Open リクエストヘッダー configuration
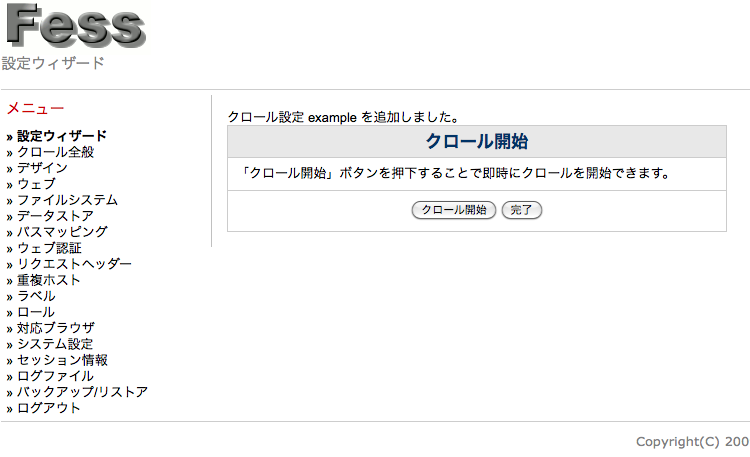 [74, 264]
